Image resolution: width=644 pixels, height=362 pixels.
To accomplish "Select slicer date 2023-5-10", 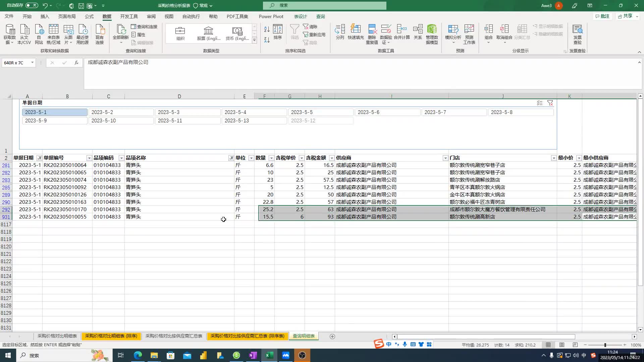I will [x=121, y=121].
